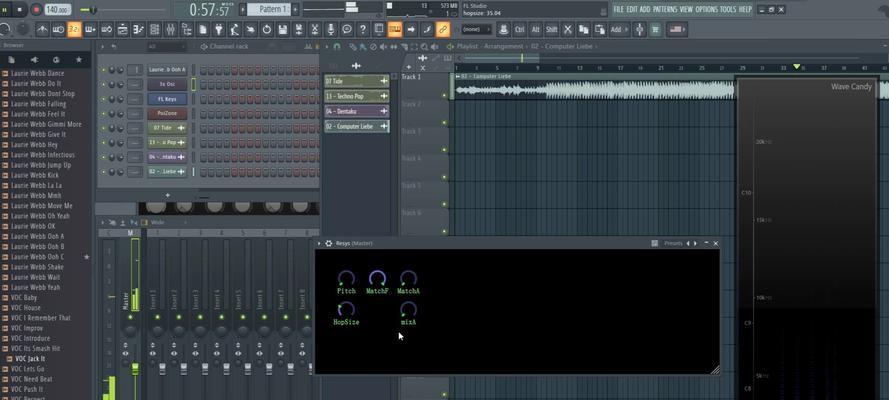Click the microphone one-click recording icon
The image size is (889, 400).
(331, 29)
